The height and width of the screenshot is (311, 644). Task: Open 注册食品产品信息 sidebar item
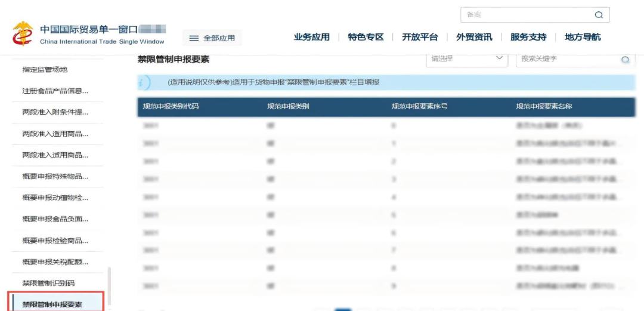55,91
